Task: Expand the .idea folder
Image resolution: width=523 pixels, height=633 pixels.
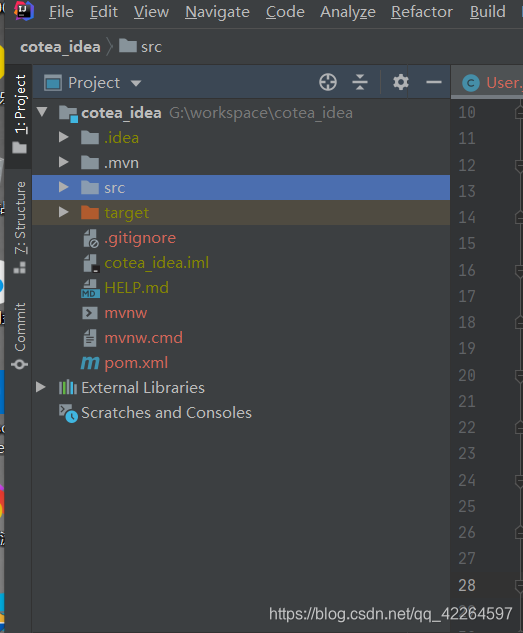Action: 63,137
